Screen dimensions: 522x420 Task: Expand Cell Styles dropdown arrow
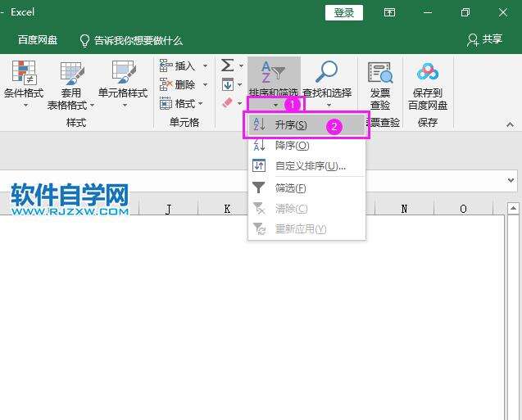tap(125, 106)
